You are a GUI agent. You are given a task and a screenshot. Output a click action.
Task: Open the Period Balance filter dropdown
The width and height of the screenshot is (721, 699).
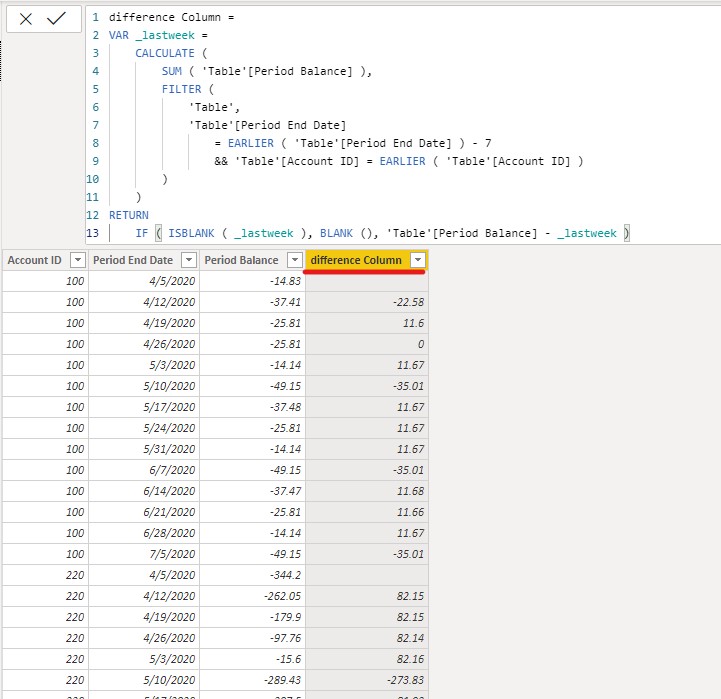[x=295, y=260]
